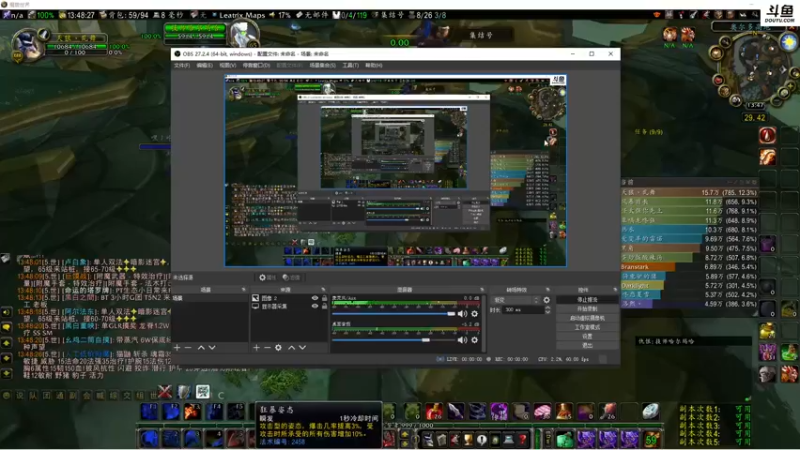
Task: Move the scene up in the Scenes dock
Action: pyautogui.click(x=201, y=347)
